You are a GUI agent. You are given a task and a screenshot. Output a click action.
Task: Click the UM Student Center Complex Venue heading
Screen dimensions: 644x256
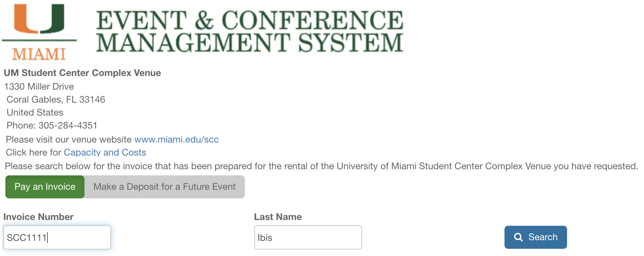point(82,73)
